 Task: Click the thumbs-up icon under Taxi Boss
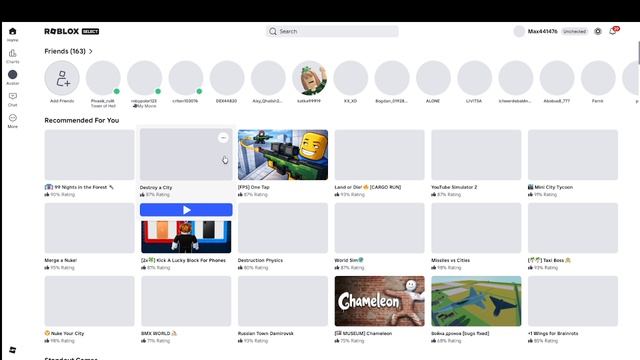coord(530,268)
